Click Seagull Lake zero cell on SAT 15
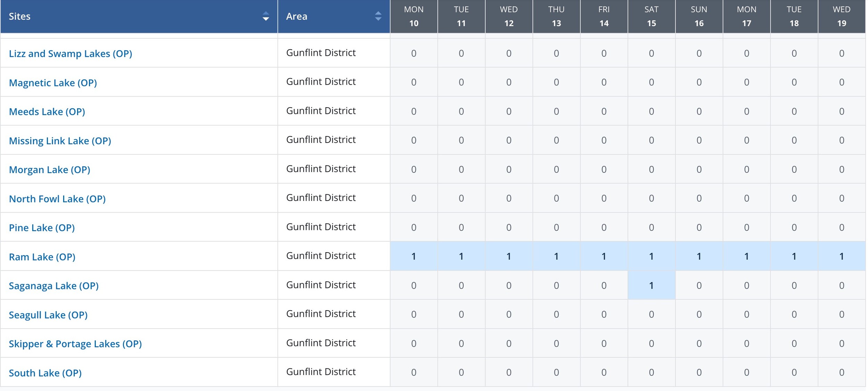The width and height of the screenshot is (868, 391). [652, 314]
